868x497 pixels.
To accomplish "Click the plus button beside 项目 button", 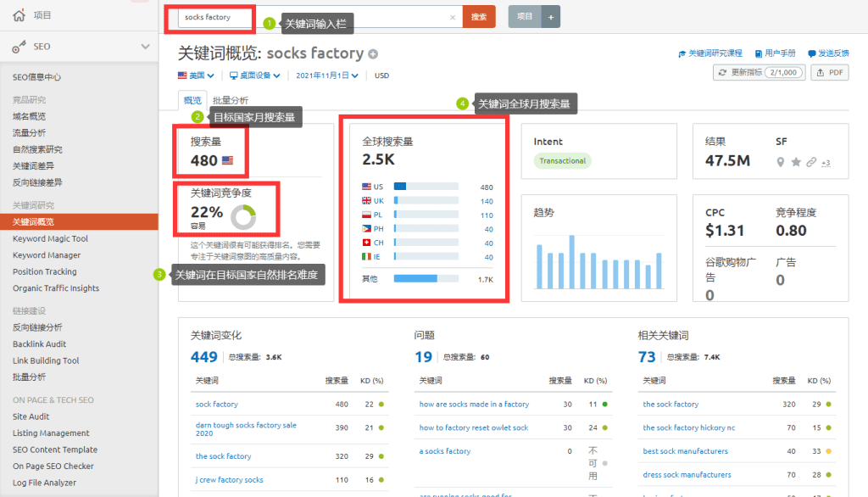I will coord(550,17).
